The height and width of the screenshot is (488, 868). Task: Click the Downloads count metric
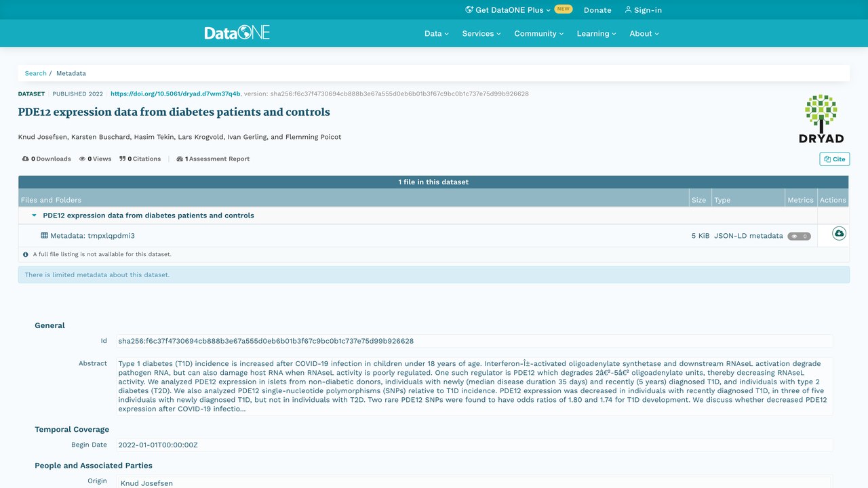[46, 159]
